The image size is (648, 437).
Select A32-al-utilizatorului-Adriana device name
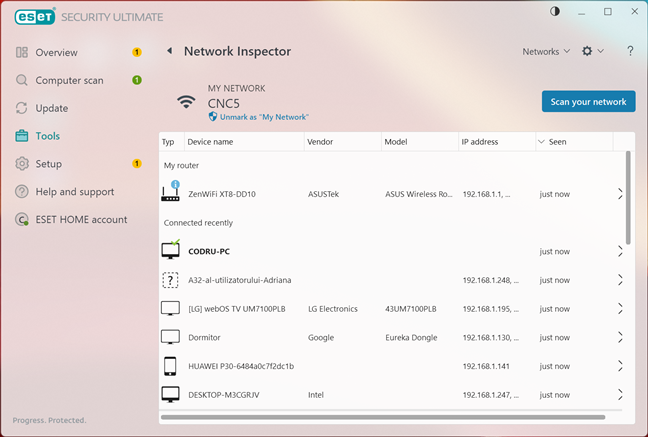[240, 280]
